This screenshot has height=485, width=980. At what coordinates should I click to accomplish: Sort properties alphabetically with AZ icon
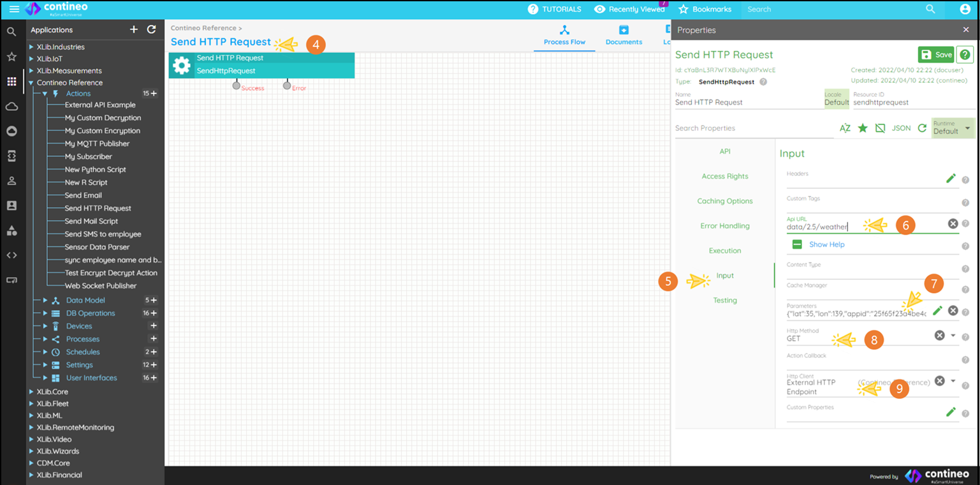coord(845,128)
